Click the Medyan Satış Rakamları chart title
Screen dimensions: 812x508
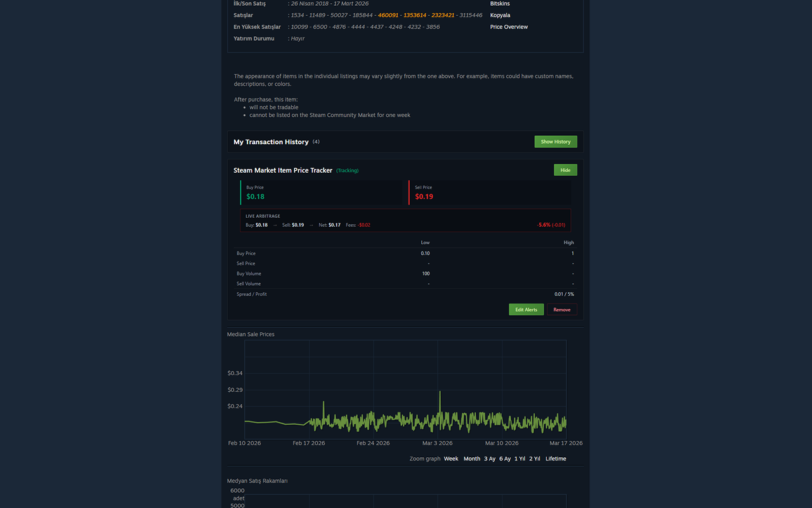click(258, 481)
